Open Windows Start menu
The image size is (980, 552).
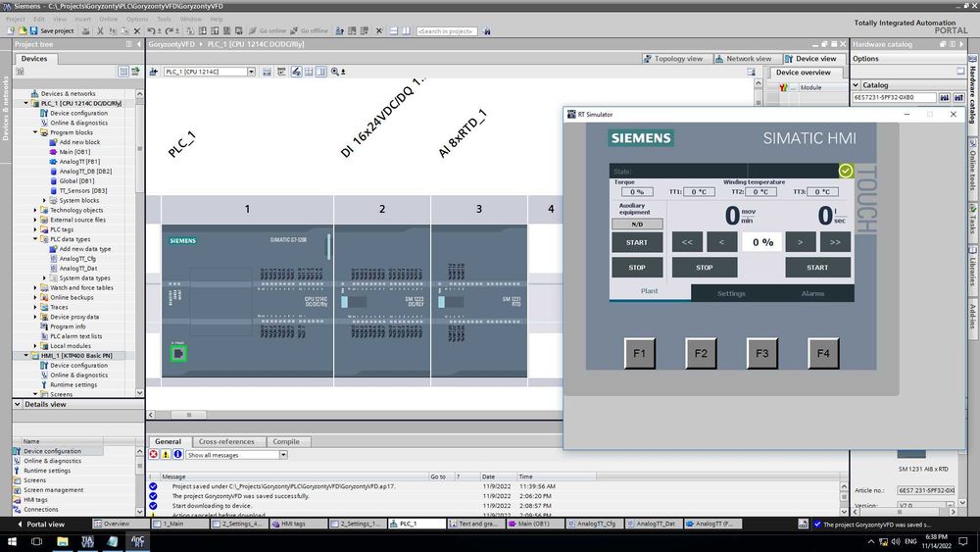11,541
